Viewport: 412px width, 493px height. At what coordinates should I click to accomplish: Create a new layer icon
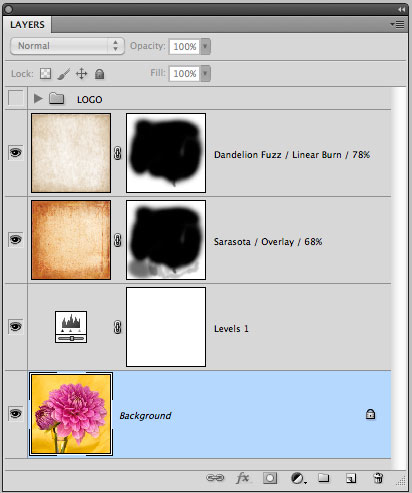[x=351, y=478]
